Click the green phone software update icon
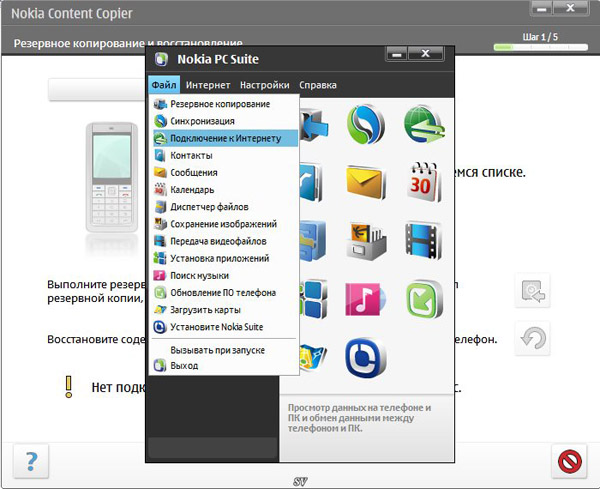Viewport: 600px width, 489px height. (424, 299)
